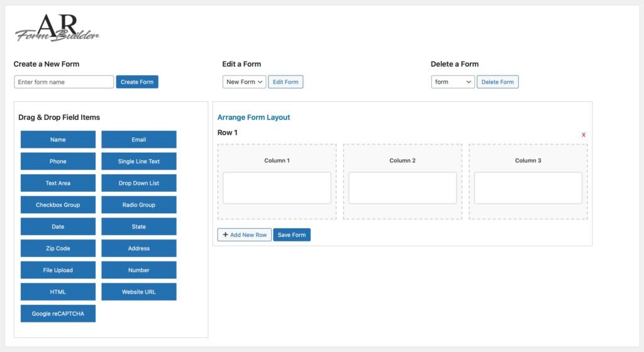644x352 pixels.
Task: Select the Email field item
Action: coord(139,140)
